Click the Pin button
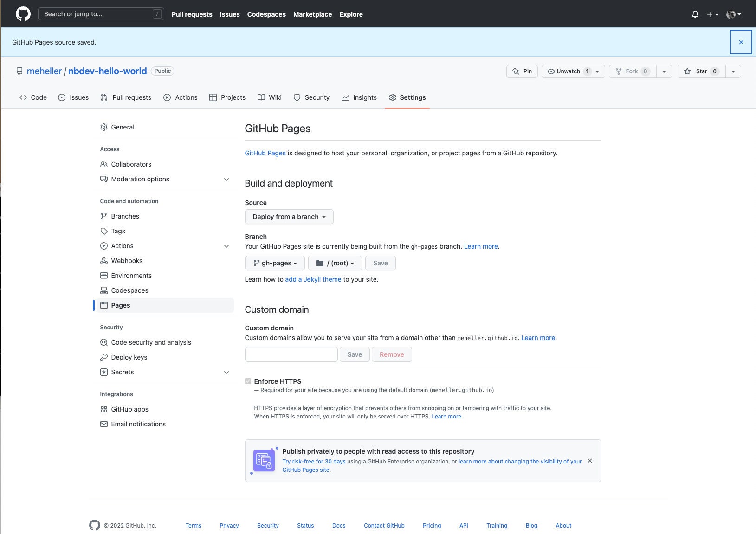 point(522,71)
